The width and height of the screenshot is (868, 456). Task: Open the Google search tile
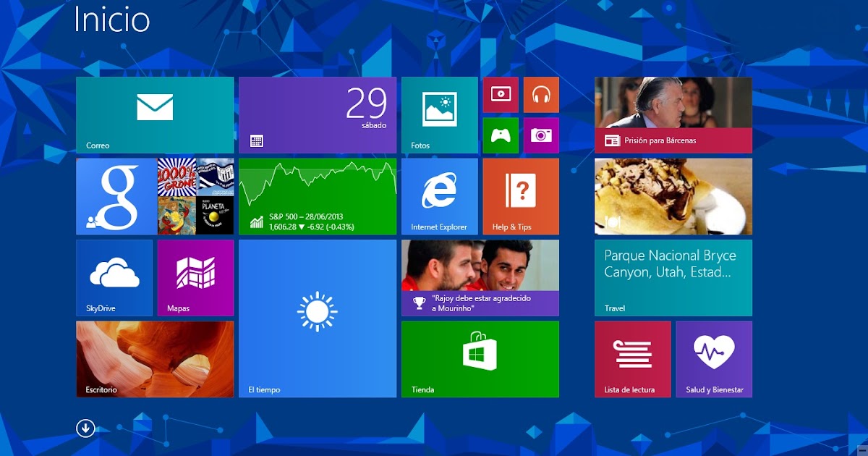[116, 196]
